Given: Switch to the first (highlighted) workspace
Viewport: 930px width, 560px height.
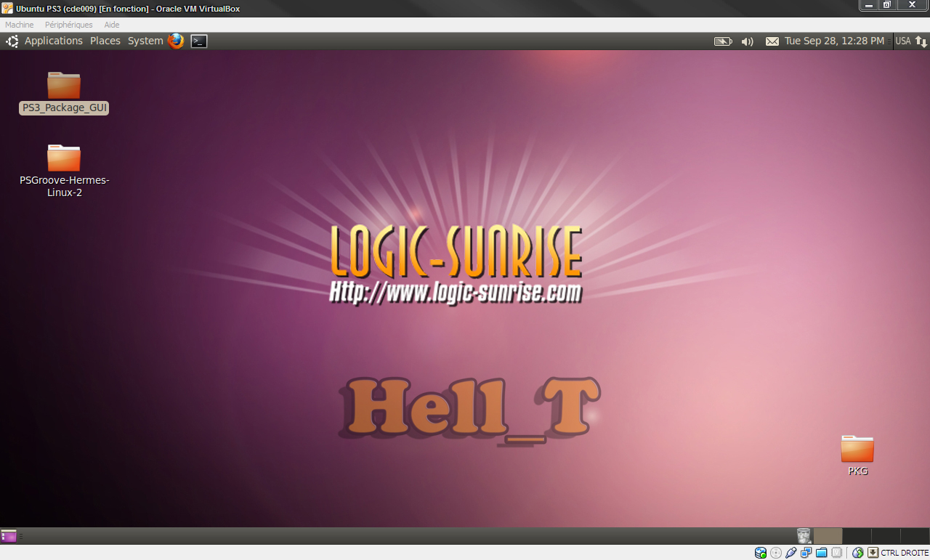Looking at the screenshot, I should click(x=828, y=536).
